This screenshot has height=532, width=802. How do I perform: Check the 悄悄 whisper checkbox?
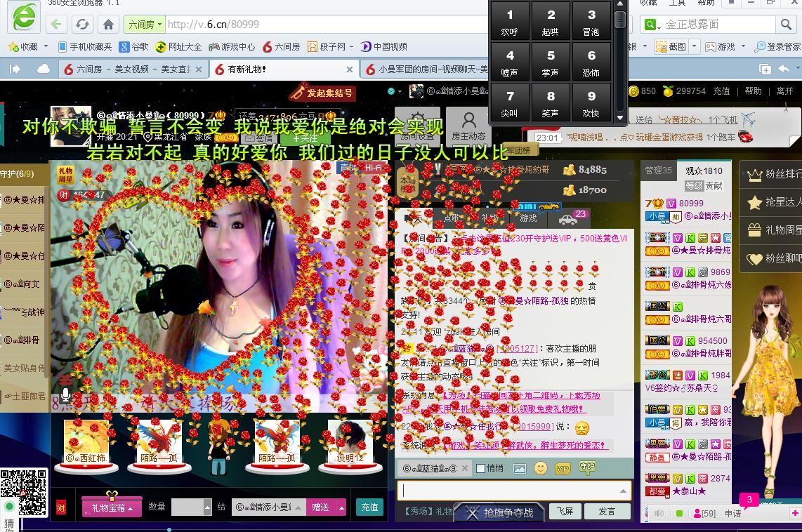pos(481,468)
